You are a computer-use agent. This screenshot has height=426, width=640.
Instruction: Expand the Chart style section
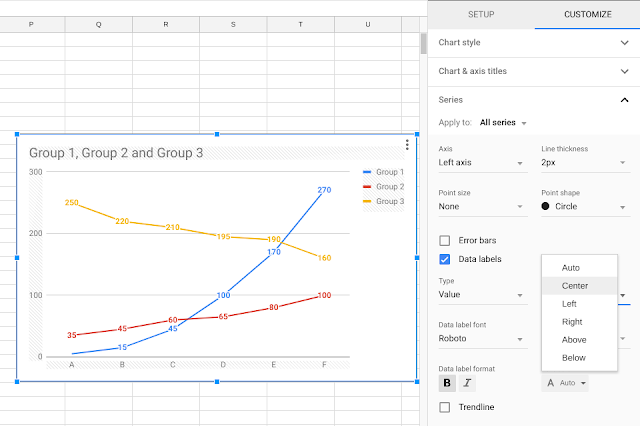coord(534,42)
